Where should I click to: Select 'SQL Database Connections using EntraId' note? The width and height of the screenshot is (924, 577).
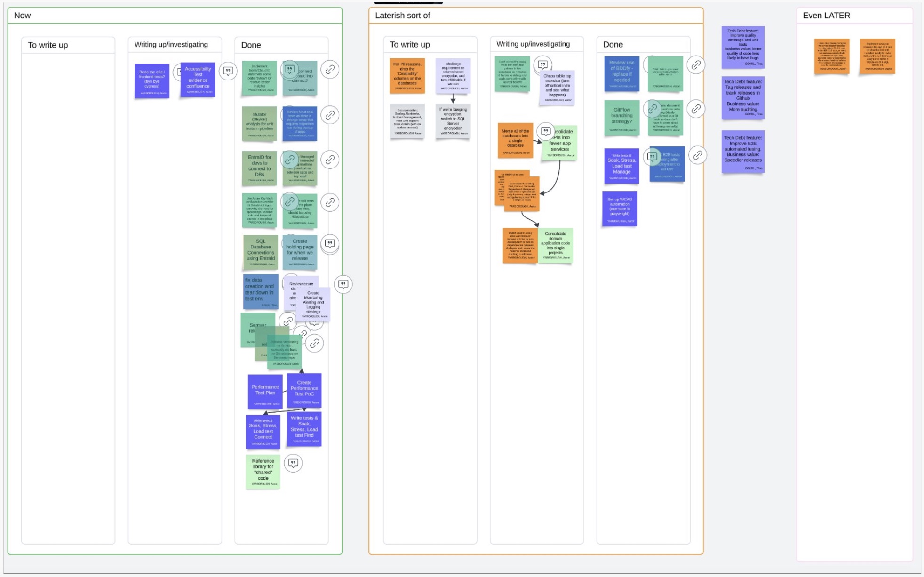[x=261, y=252]
